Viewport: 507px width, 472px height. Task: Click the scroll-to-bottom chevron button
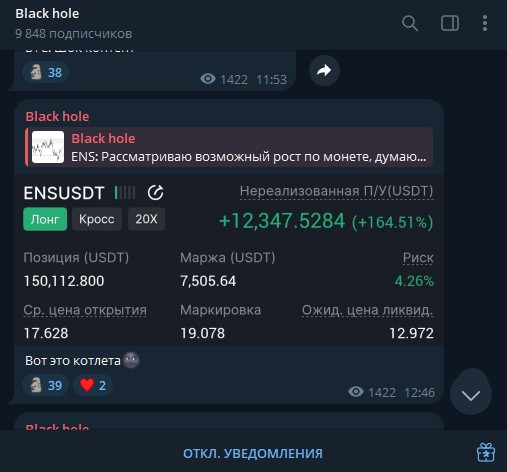point(471,394)
